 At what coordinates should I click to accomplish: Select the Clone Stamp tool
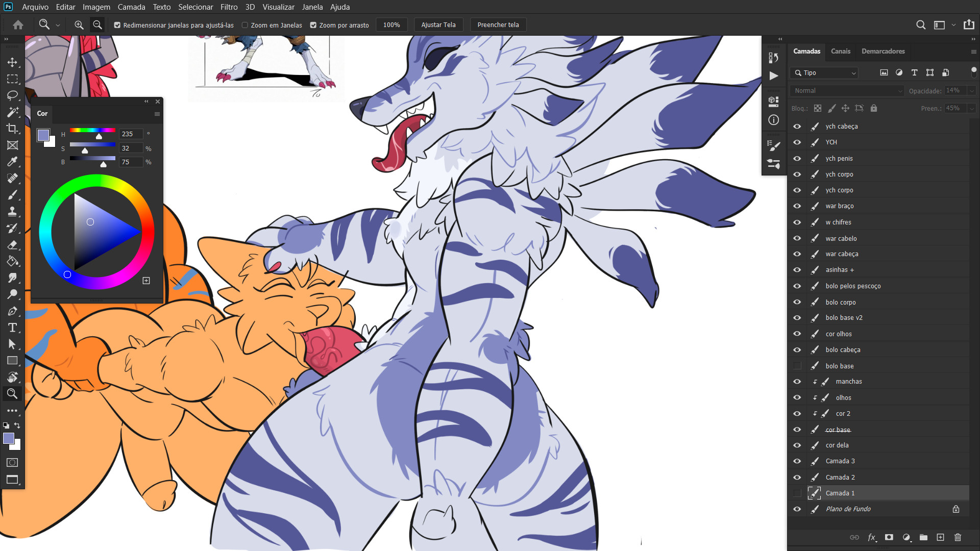(12, 211)
